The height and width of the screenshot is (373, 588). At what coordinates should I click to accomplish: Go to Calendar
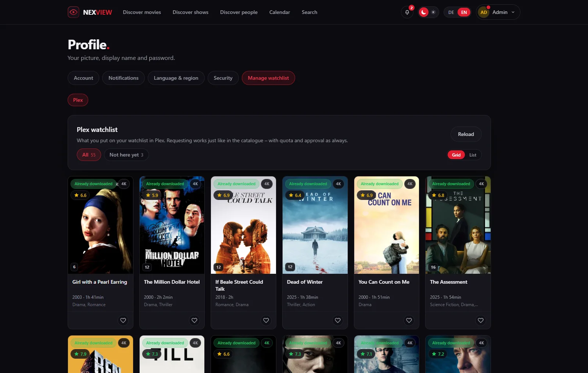tap(280, 12)
